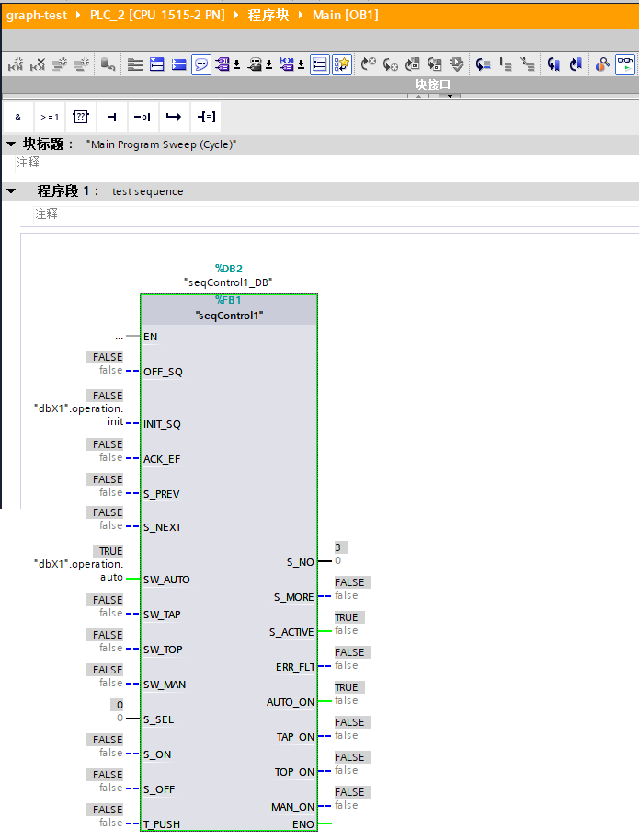The image size is (639, 840).
Task: Toggle monitoring on/off glasses icon
Action: (625, 64)
